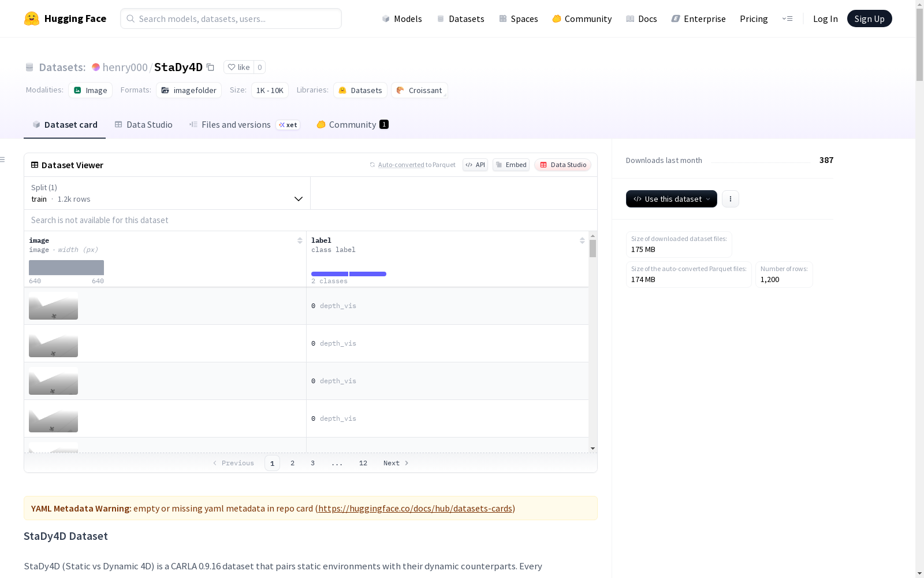The height and width of the screenshot is (578, 924).
Task: Open the Files and versions tab
Action: (x=244, y=125)
